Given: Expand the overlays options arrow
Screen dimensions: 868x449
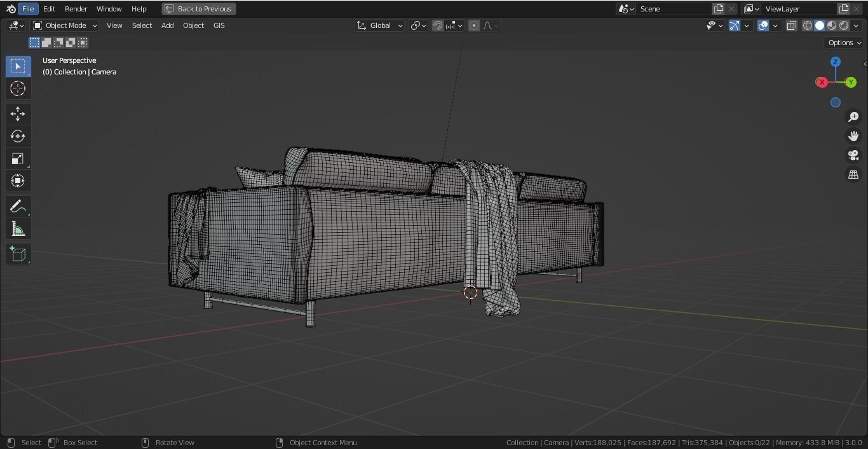Looking at the screenshot, I should pyautogui.click(x=775, y=25).
